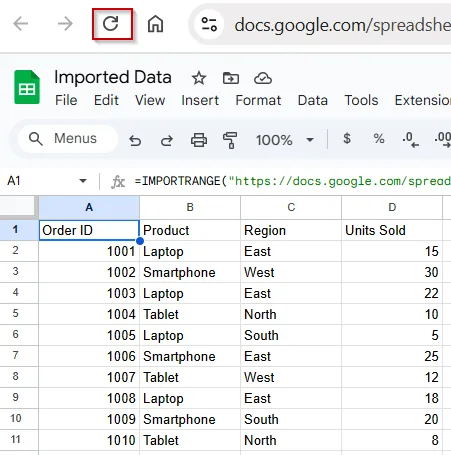Screen dimensions: 451x455
Task: Open site information icon in address bar
Action: (209, 24)
